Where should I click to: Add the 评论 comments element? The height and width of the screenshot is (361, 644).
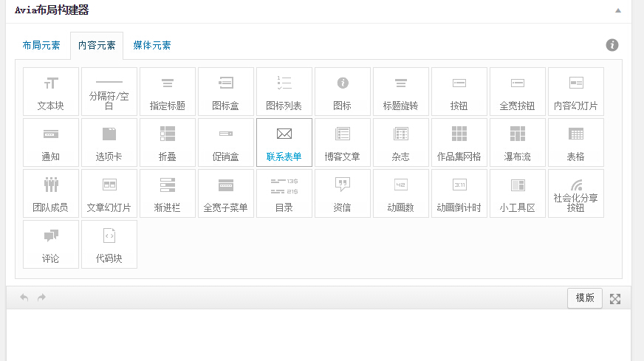[51, 244]
